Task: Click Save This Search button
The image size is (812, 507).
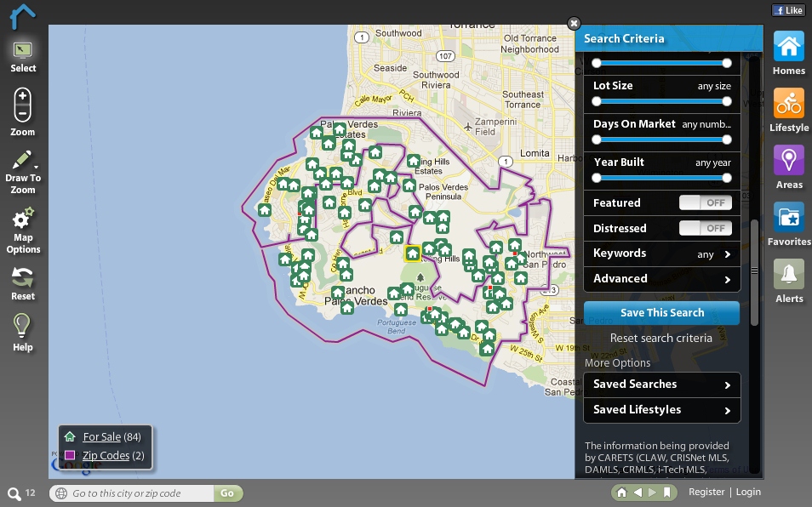Action: click(662, 313)
